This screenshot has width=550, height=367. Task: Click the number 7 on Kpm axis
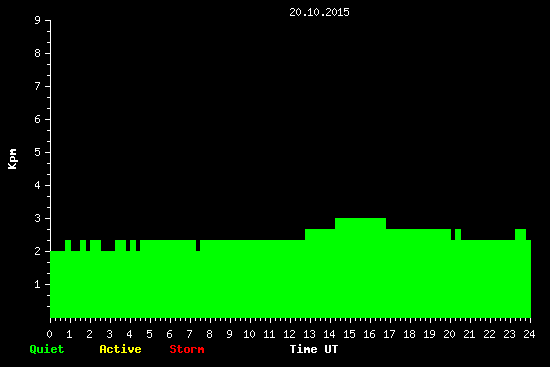coord(38,86)
